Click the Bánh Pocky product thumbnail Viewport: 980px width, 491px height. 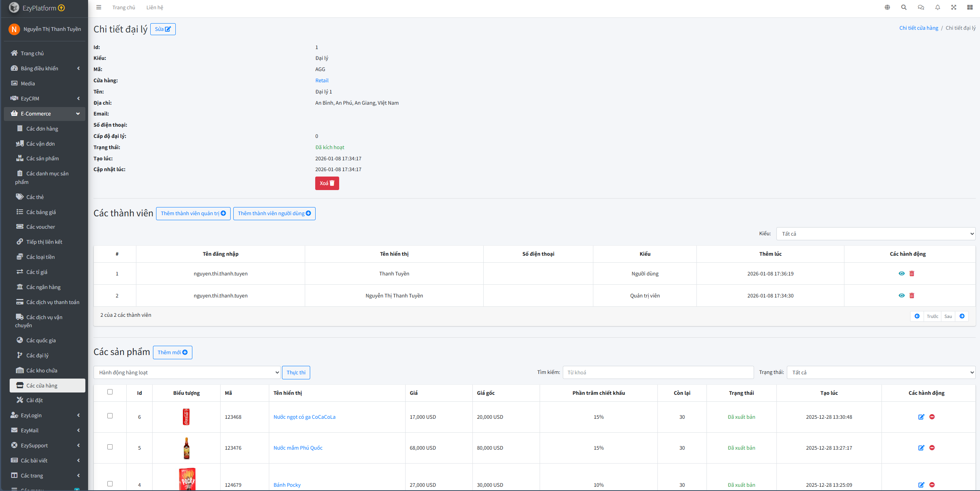click(x=187, y=479)
